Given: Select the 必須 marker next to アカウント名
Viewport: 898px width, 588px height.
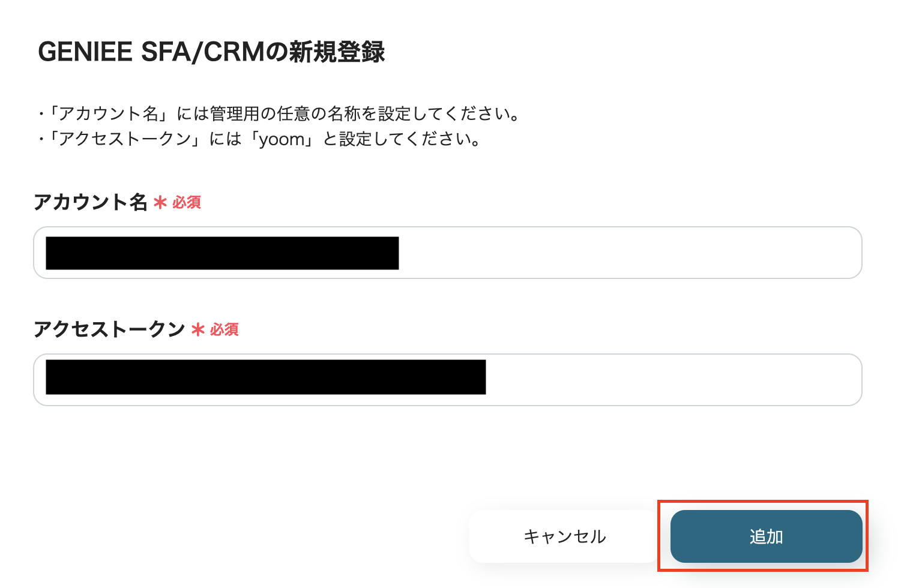Looking at the screenshot, I should [187, 203].
